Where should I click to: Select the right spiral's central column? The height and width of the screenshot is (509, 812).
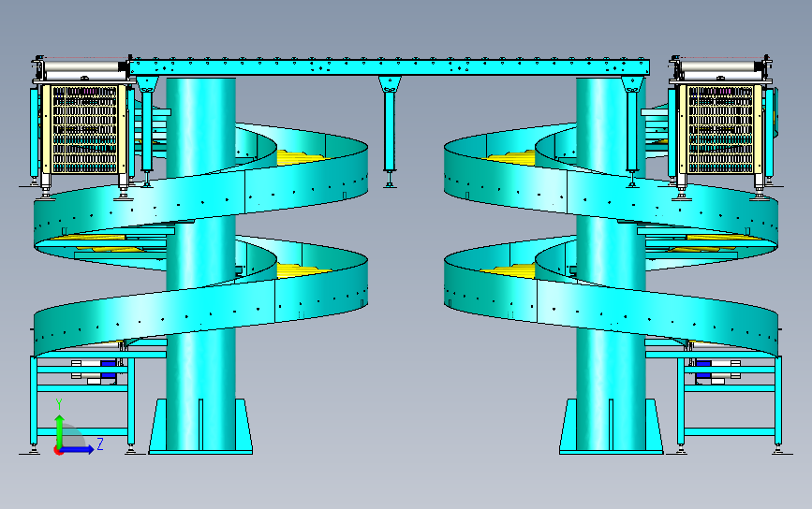click(611, 264)
